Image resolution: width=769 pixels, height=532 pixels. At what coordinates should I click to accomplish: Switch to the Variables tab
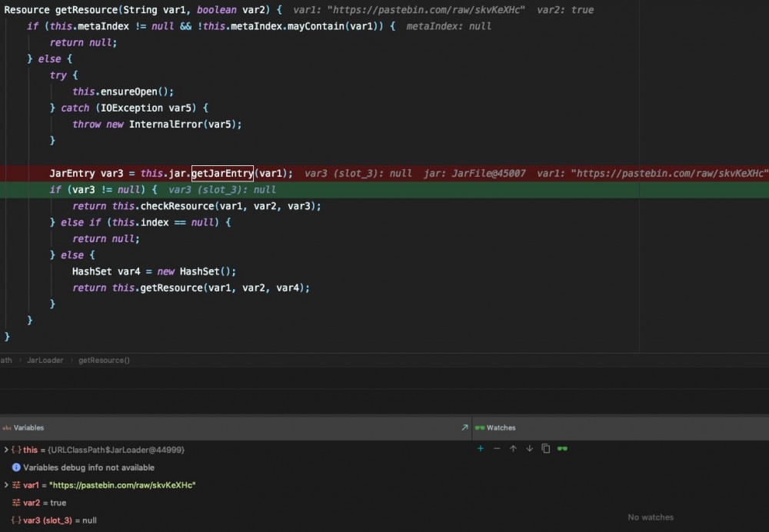click(x=31, y=427)
